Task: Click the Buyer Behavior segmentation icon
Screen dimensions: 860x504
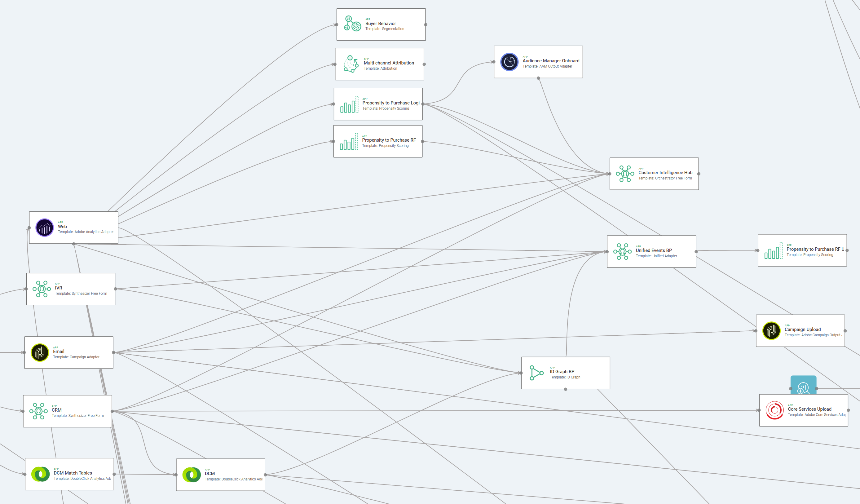Action: (x=352, y=24)
